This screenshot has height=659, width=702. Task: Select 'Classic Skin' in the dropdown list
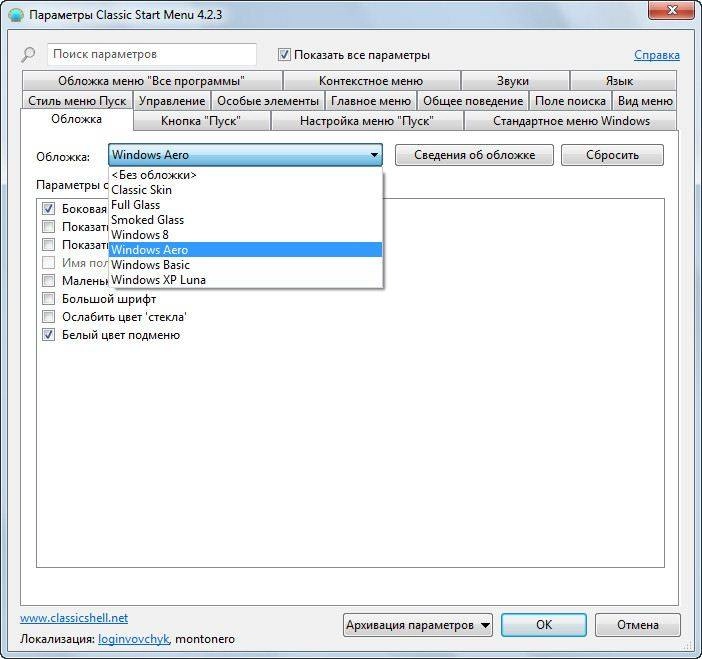click(x=246, y=190)
